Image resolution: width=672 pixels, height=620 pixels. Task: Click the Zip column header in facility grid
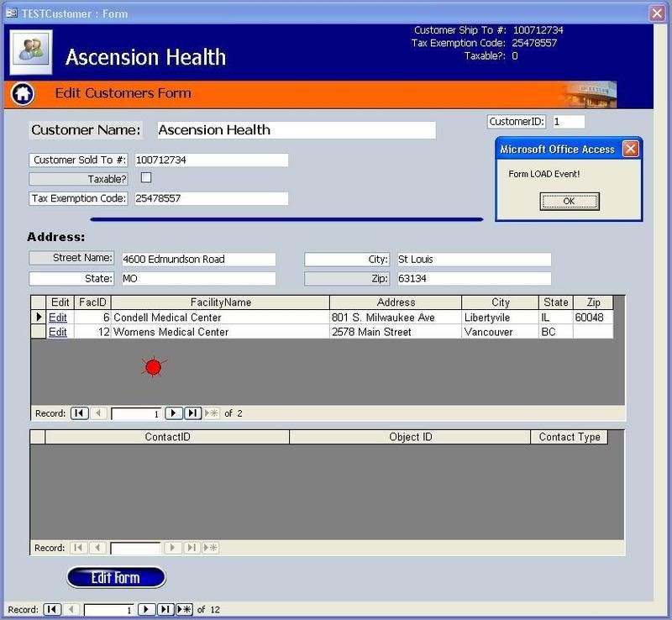point(593,302)
